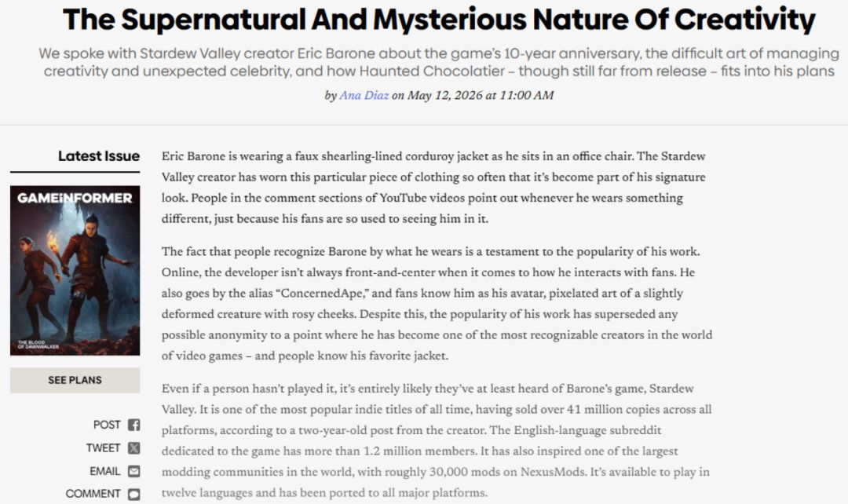The height and width of the screenshot is (504, 848).
Task: Click the POST share label
Action: pyautogui.click(x=107, y=425)
